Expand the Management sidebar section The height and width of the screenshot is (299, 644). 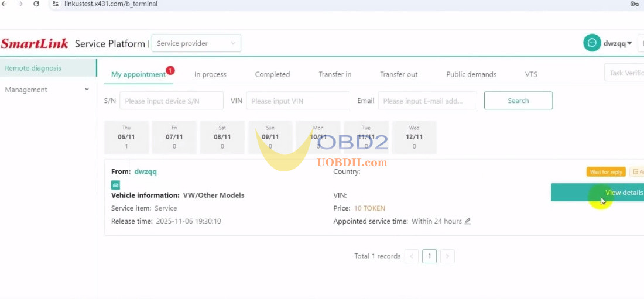(48, 90)
